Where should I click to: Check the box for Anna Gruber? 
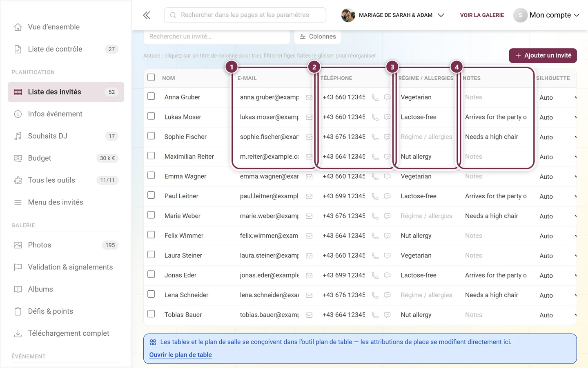[151, 96]
